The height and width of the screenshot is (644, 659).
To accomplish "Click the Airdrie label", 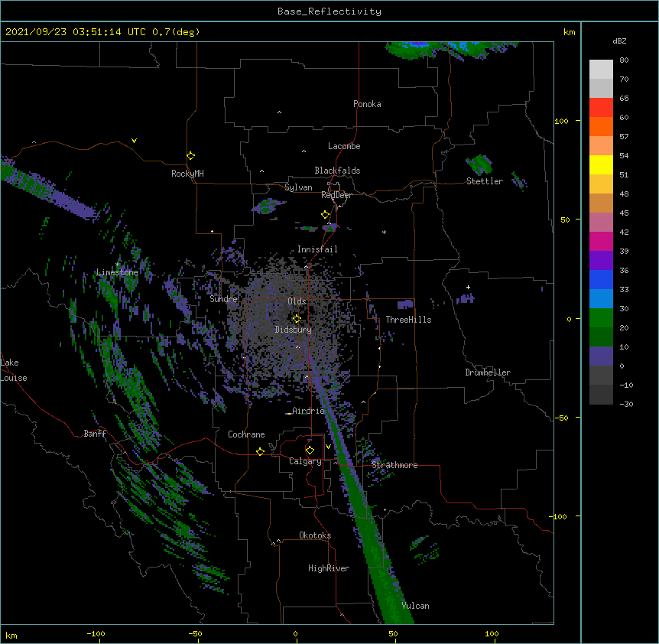I will pos(308,411).
